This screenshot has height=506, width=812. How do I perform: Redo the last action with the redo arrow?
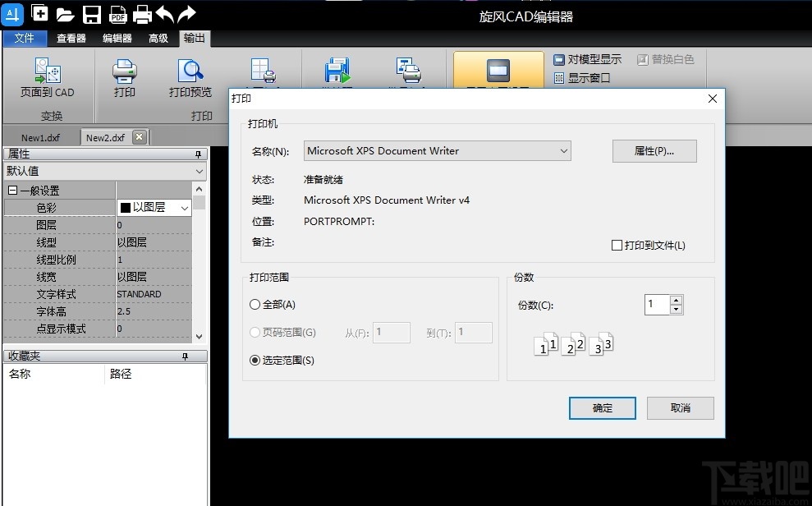186,12
